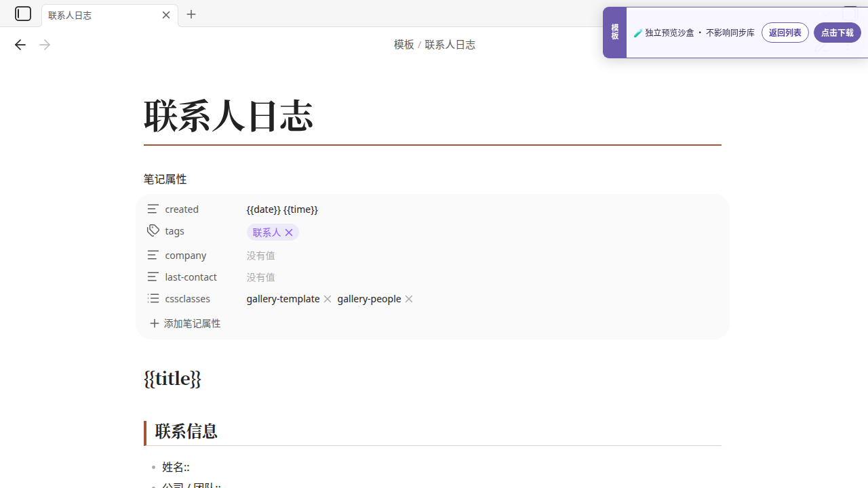This screenshot has height=488, width=868.
Task: Click 联系人日志 breadcrumb title
Action: (x=450, y=45)
